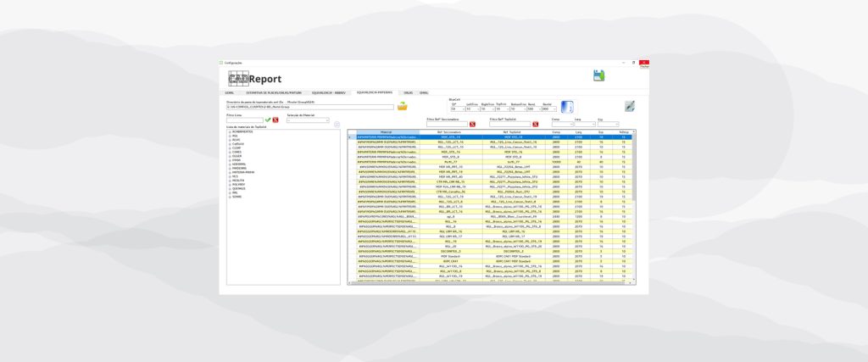This screenshot has width=868, height=362.
Task: Click the round icon right of Seleção do Material
Action: tap(337, 125)
